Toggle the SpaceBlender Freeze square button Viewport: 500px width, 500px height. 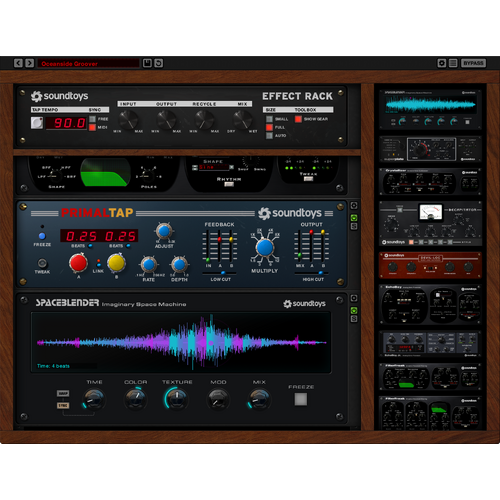[x=301, y=399]
